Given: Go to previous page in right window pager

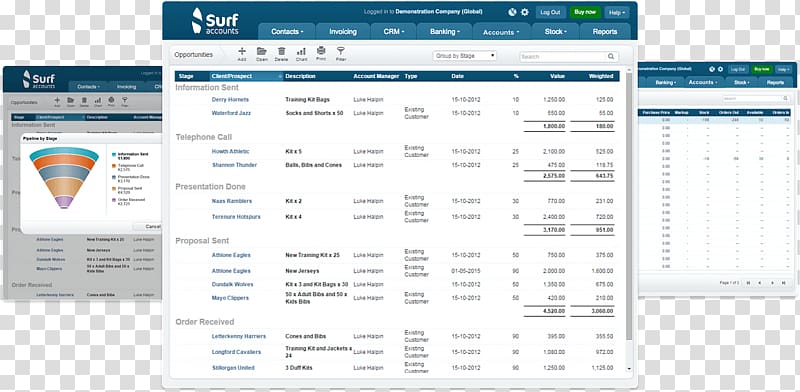Looking at the screenshot, I should [x=760, y=282].
